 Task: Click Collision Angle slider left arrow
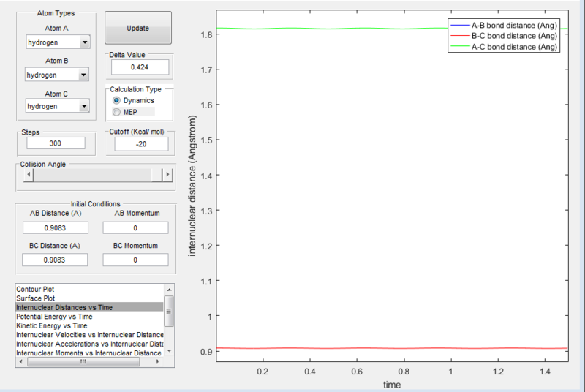tap(29, 175)
